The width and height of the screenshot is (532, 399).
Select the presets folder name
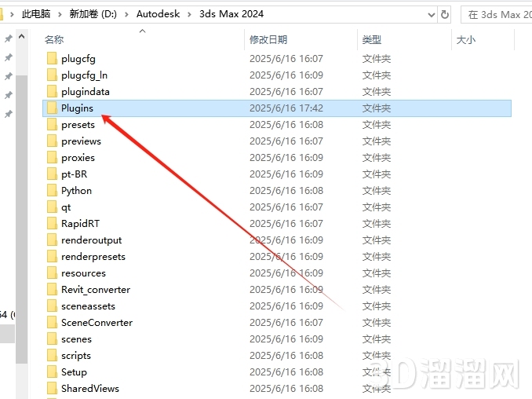(x=78, y=125)
